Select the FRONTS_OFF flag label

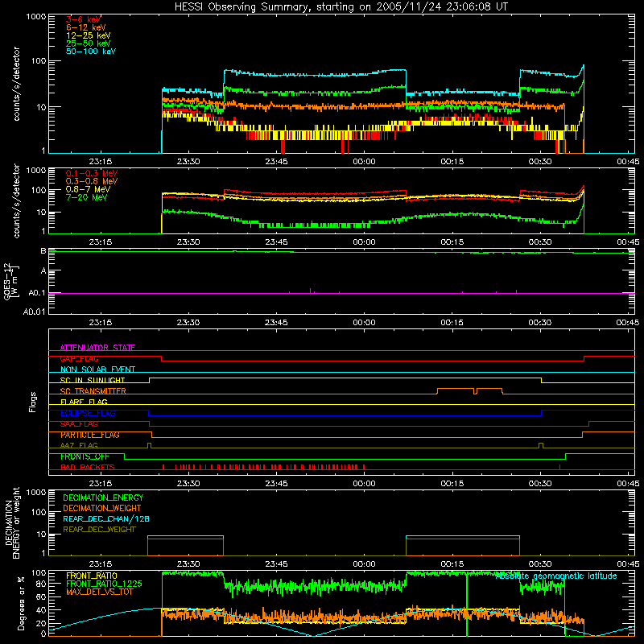click(x=85, y=456)
